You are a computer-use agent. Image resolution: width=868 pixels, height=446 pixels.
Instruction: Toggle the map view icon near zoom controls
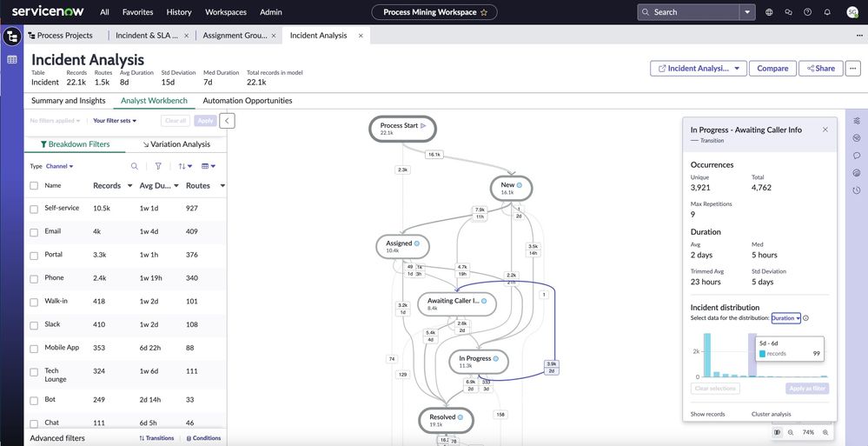778,432
